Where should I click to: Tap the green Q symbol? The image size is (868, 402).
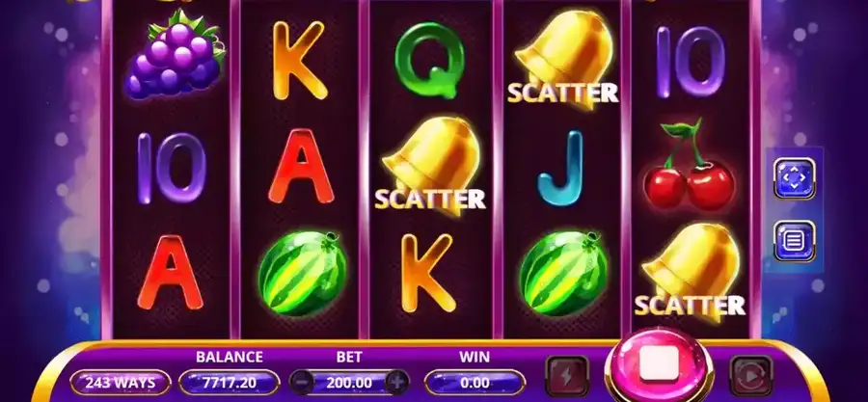coord(429,60)
